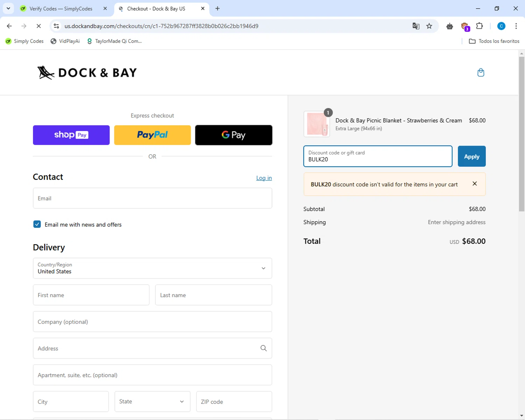Click the Last name field
The width and height of the screenshot is (525, 420).
213,295
